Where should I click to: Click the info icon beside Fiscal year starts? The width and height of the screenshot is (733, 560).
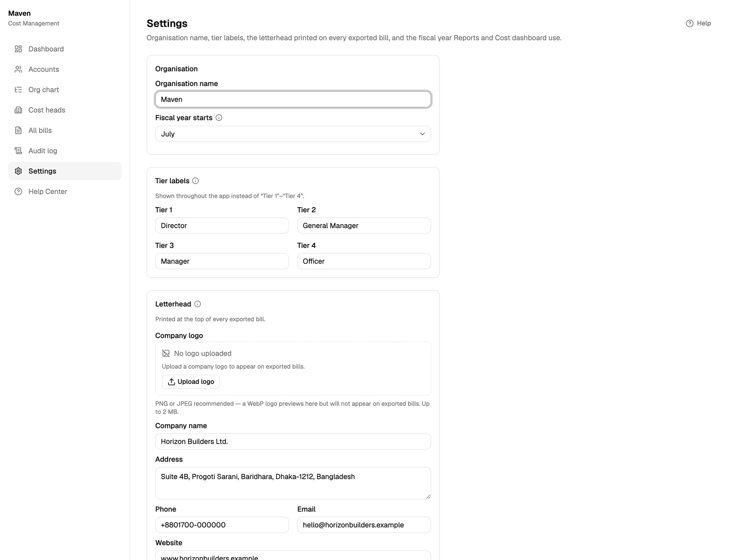tap(219, 118)
